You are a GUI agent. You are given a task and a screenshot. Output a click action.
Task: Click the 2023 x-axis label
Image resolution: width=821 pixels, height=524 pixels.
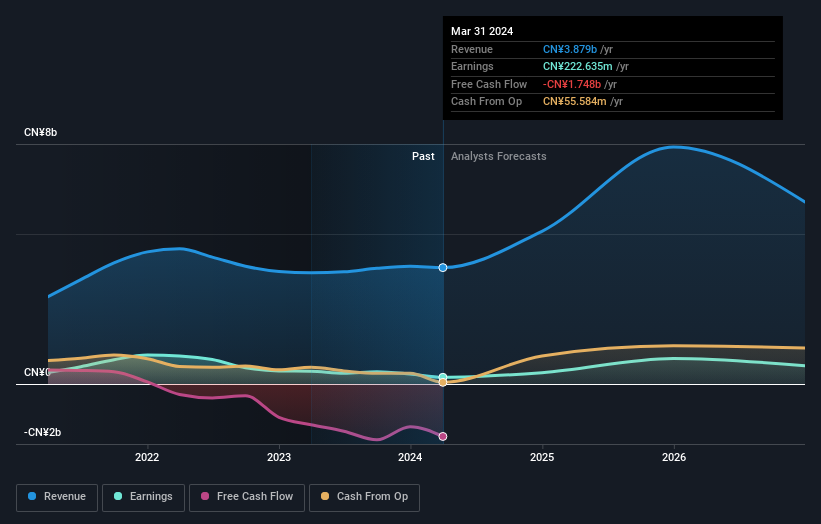click(x=279, y=458)
